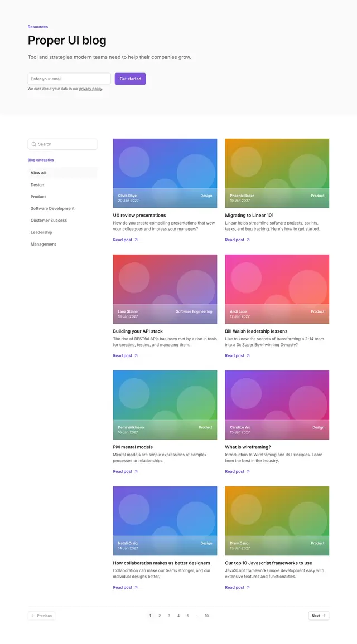Image resolution: width=357 pixels, height=644 pixels.
Task: Jump to pagination page 10
Action: [207, 616]
